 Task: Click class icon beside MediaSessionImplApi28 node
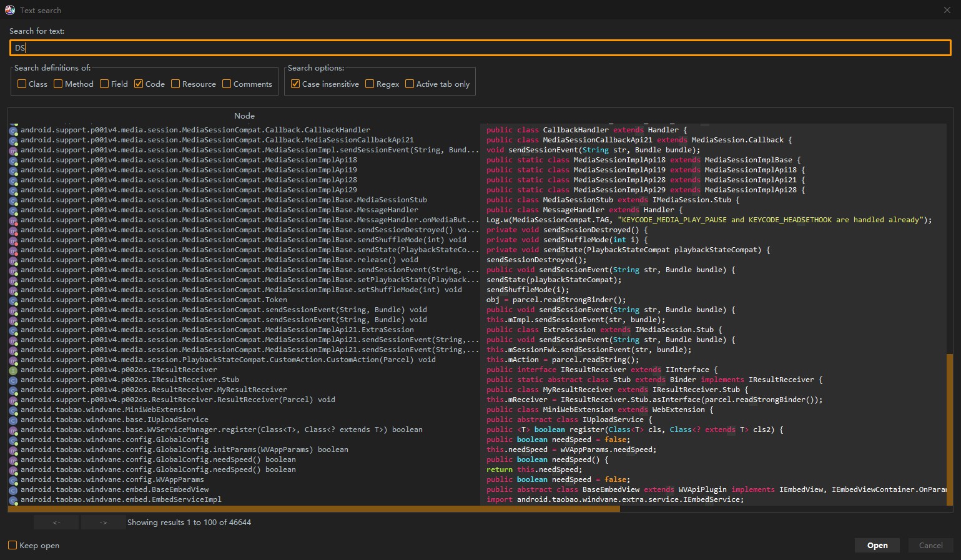tap(13, 180)
